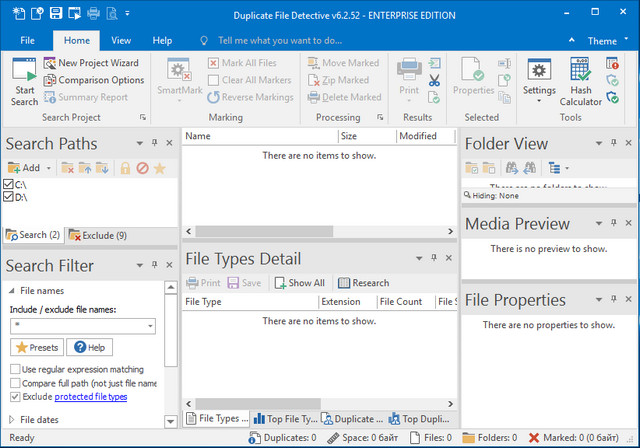This screenshot has height=448, width=640.
Task: Switch to the View ribbon tab
Action: click(121, 41)
